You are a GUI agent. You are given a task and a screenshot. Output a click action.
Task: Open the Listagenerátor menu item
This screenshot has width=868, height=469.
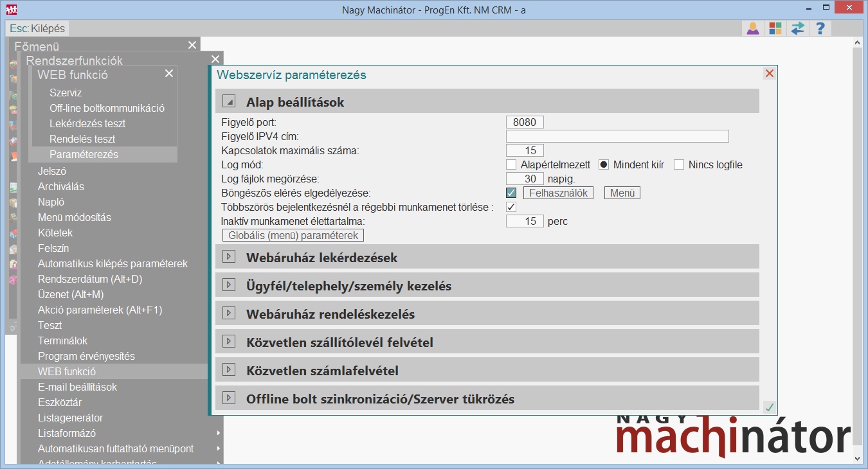coord(71,418)
